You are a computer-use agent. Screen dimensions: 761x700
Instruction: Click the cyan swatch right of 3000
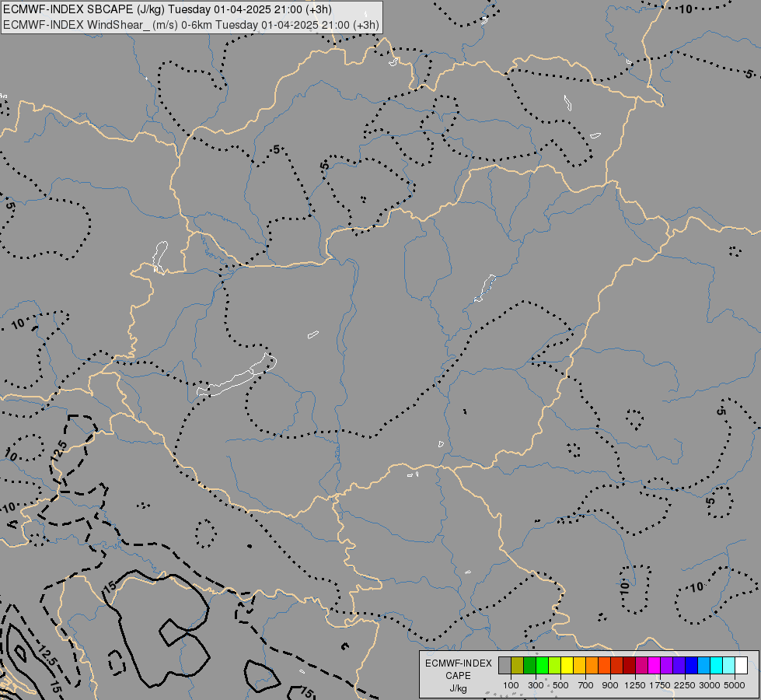717,666
